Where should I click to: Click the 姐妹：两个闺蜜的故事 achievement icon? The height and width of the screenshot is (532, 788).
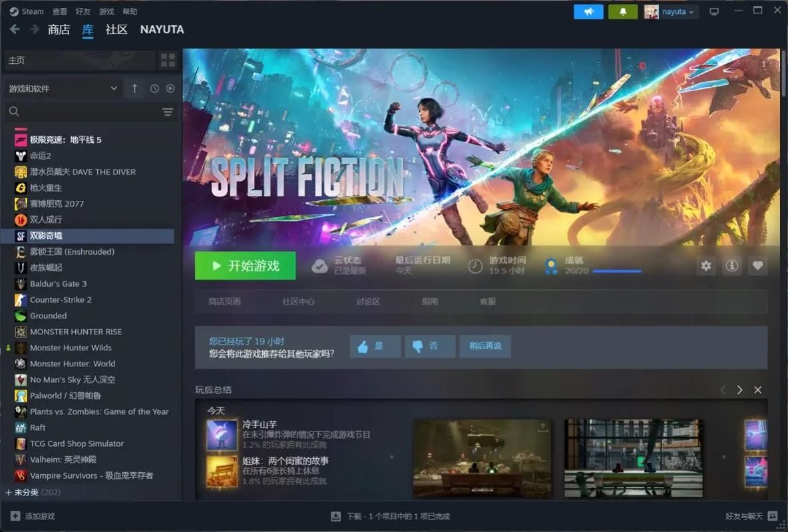click(222, 471)
